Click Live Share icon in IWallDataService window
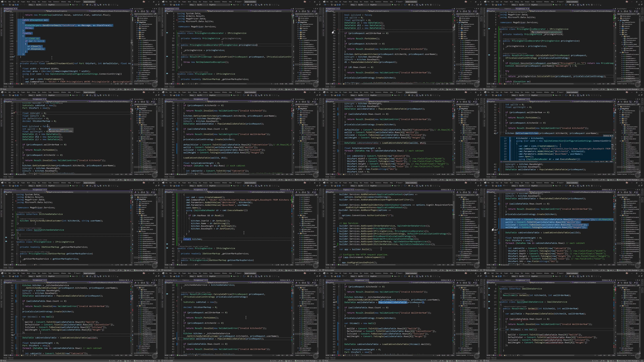The width and height of the screenshot is (644, 362). [639, 276]
